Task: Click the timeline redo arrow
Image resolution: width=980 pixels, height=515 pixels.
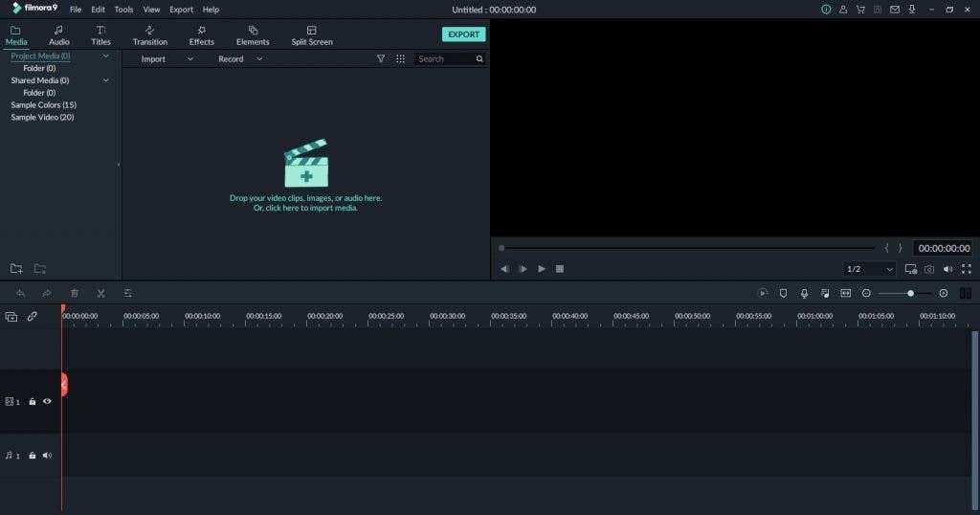Action: (x=47, y=293)
